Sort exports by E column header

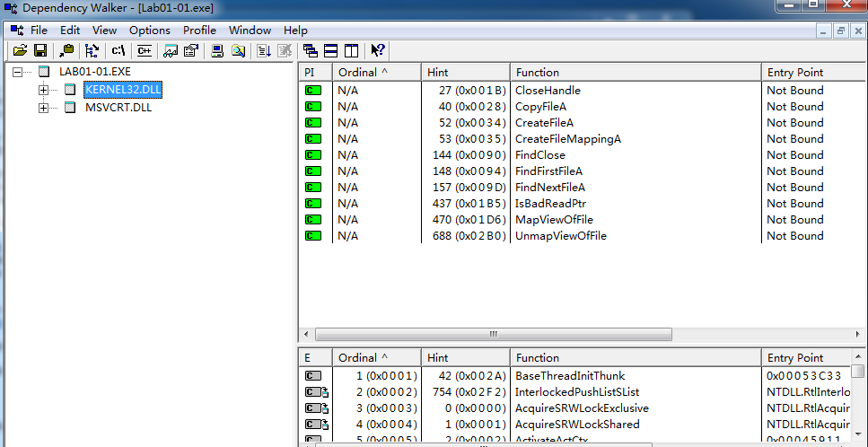316,358
